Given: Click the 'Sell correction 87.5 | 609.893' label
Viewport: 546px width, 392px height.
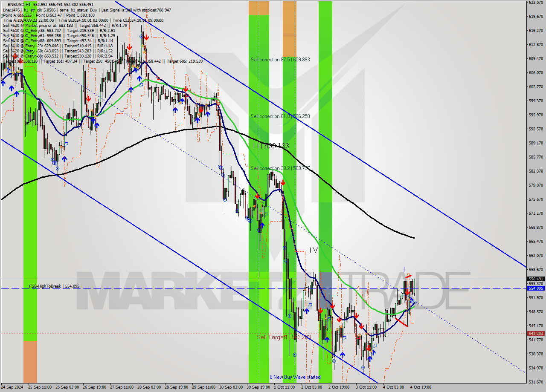Looking at the screenshot, I should click(x=280, y=60).
